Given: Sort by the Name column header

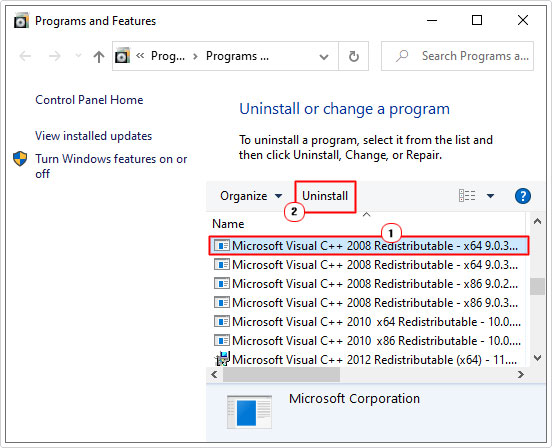Looking at the screenshot, I should 228,224.
